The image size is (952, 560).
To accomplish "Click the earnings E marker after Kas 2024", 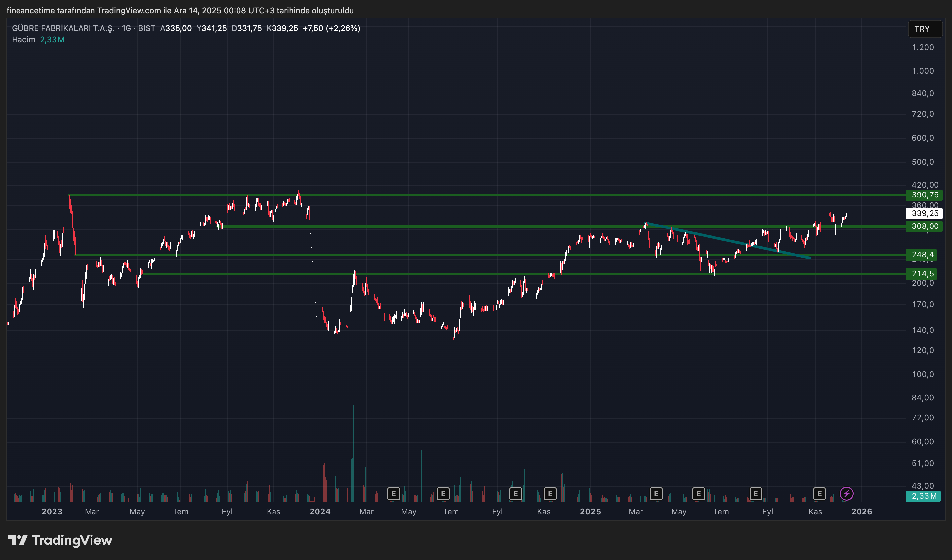I will pyautogui.click(x=550, y=494).
